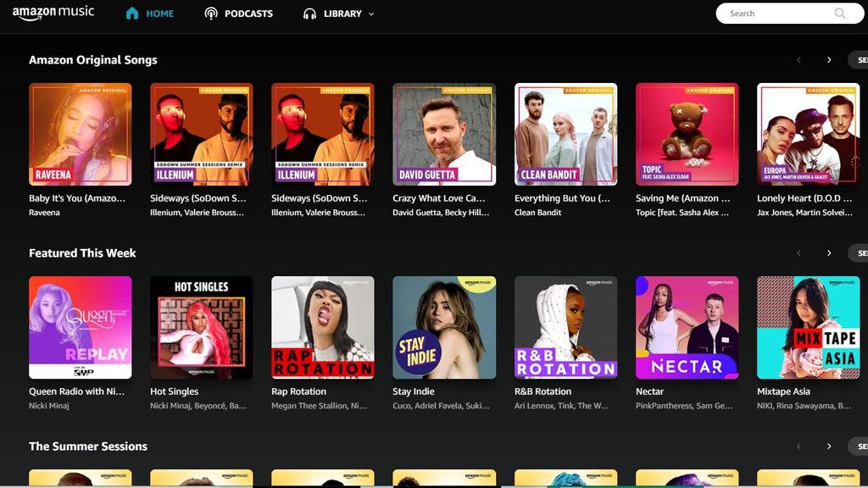Open the Amazon Original Songs section heading

93,60
